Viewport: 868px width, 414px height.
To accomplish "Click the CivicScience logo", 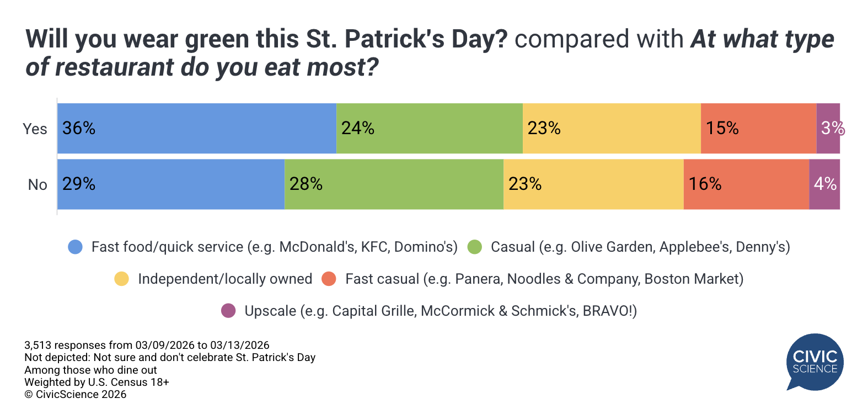I will pyautogui.click(x=815, y=362).
